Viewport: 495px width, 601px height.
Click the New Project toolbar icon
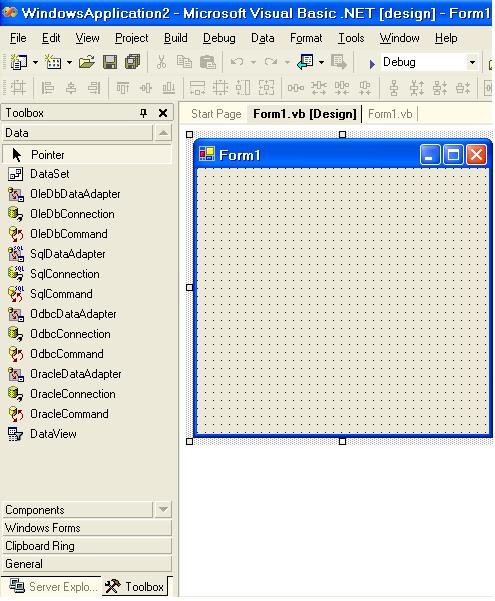coord(18,62)
